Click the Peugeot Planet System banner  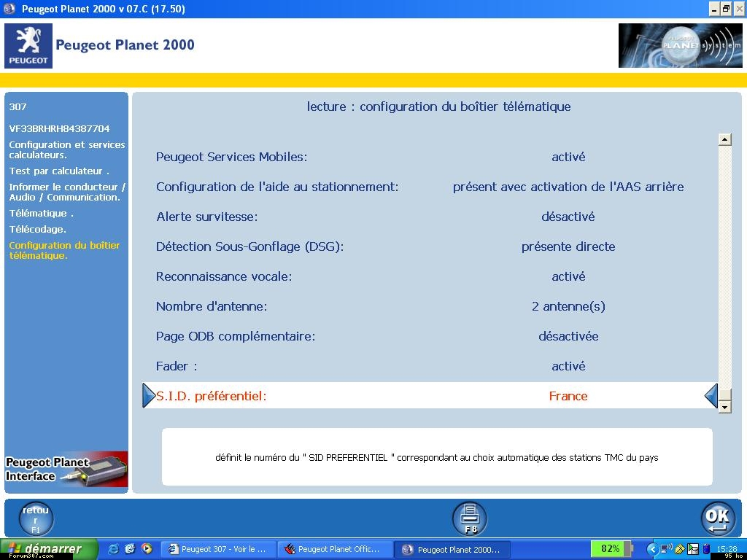680,45
